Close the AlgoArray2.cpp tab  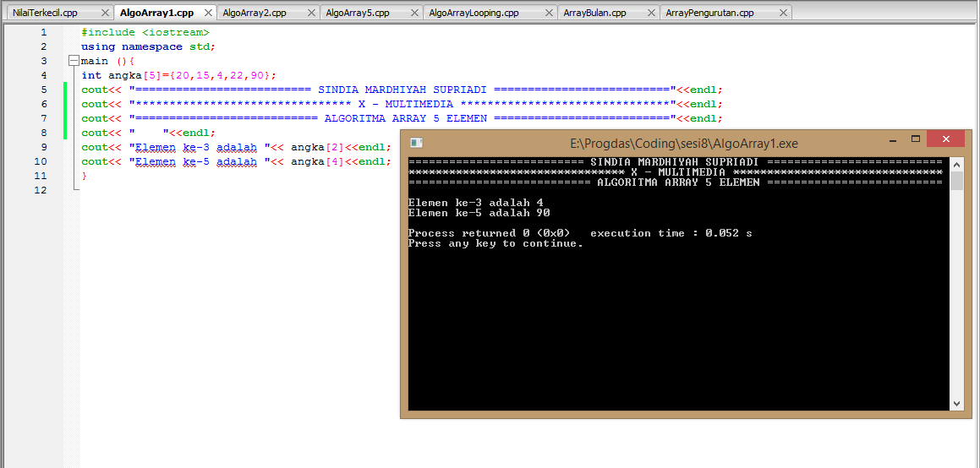pos(311,14)
